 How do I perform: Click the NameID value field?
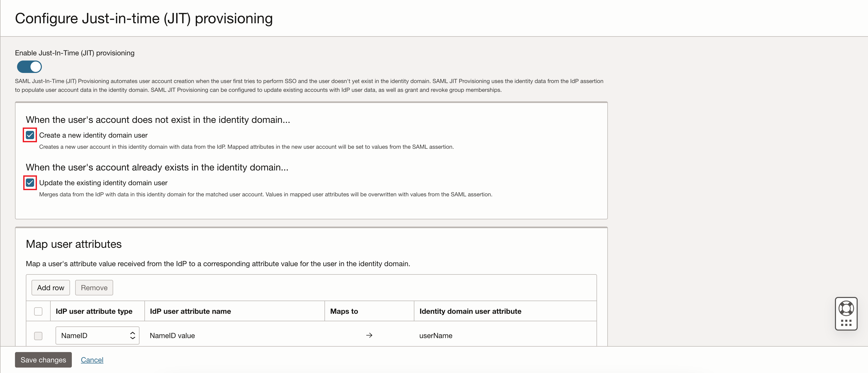click(x=172, y=335)
